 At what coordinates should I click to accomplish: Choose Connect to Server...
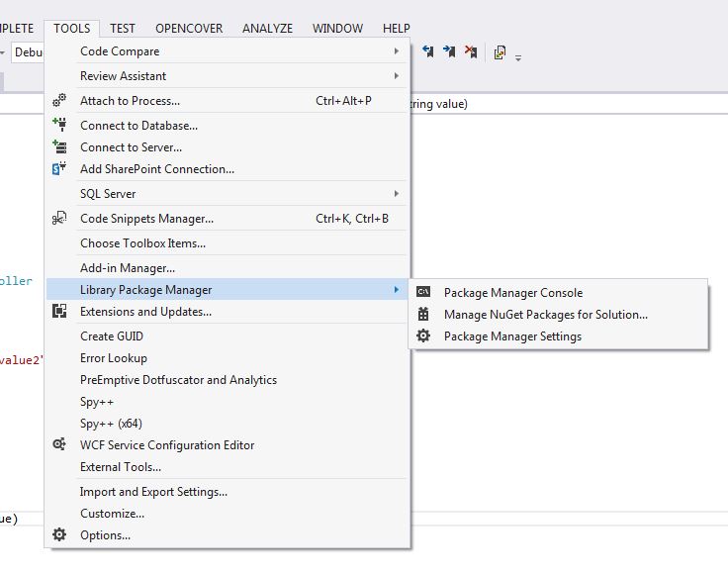tap(227, 147)
